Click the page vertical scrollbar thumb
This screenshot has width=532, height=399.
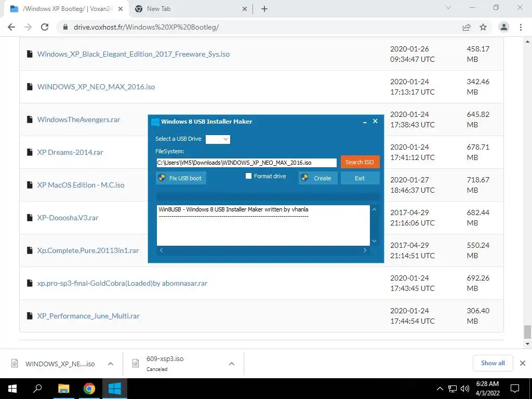coord(527,332)
